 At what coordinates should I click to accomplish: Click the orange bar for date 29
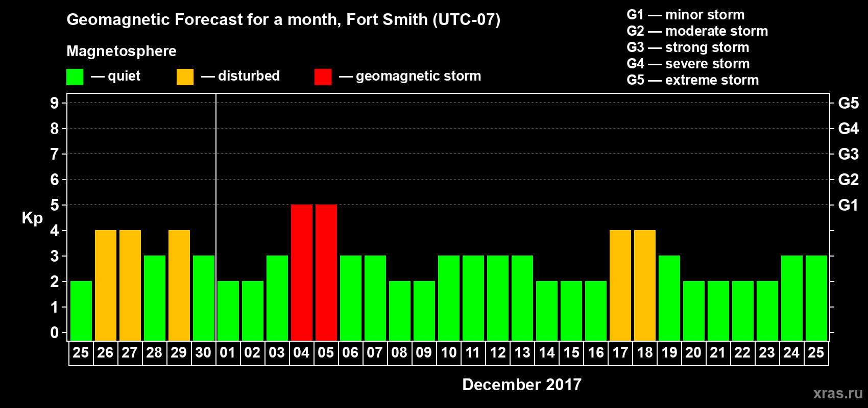[x=179, y=285]
